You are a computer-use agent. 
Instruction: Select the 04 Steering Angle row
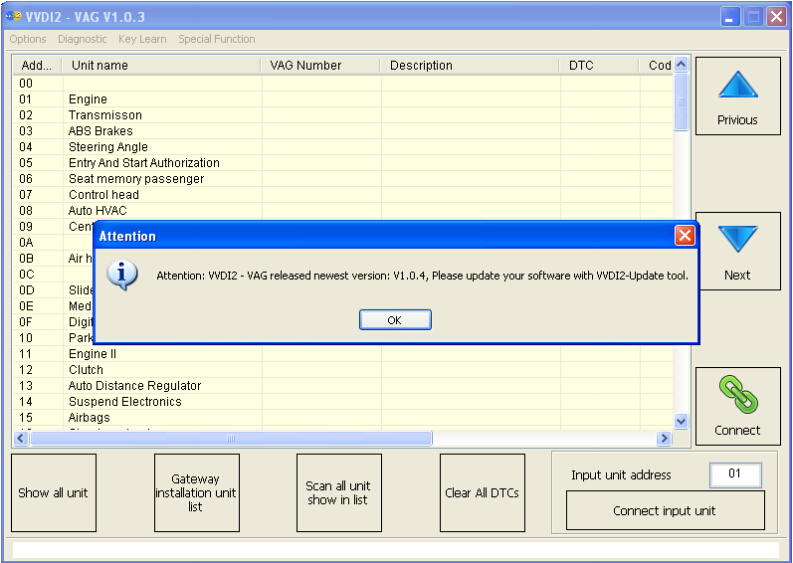coord(343,147)
